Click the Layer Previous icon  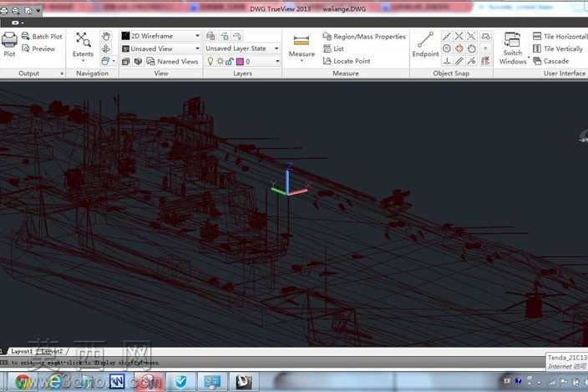click(237, 37)
